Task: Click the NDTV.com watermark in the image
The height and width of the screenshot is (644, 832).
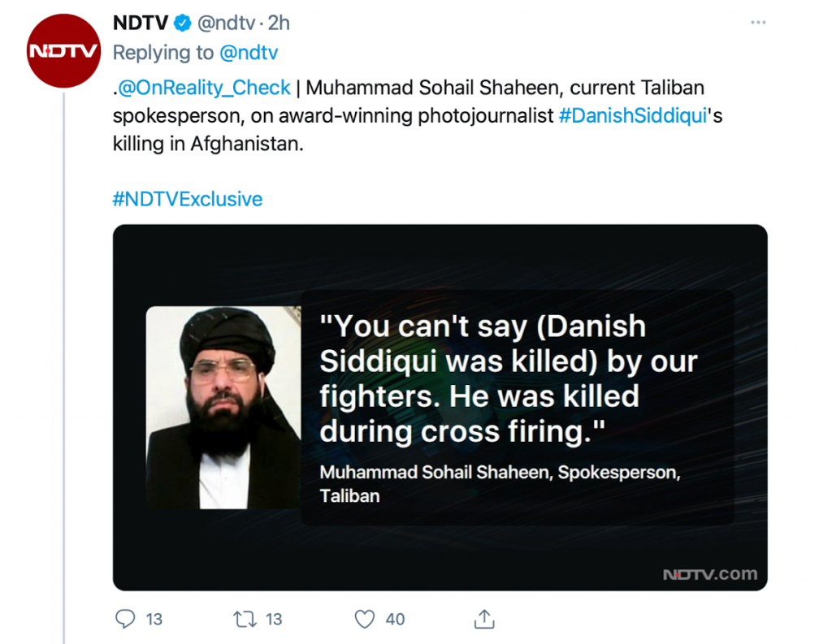Action: click(709, 574)
